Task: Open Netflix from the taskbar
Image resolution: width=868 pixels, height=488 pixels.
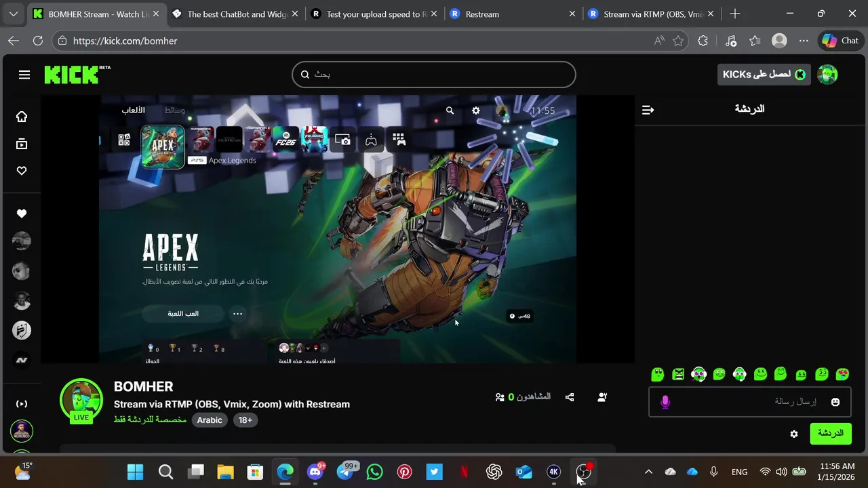Action: tap(465, 472)
